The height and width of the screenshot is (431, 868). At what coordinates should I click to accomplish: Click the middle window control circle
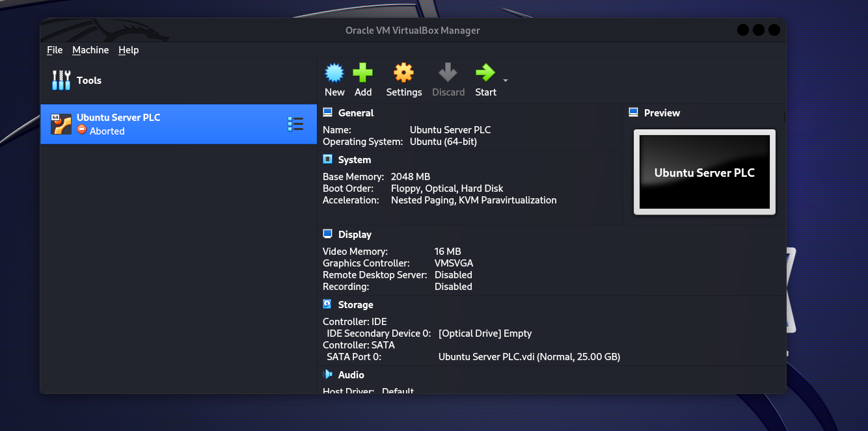[x=759, y=30]
